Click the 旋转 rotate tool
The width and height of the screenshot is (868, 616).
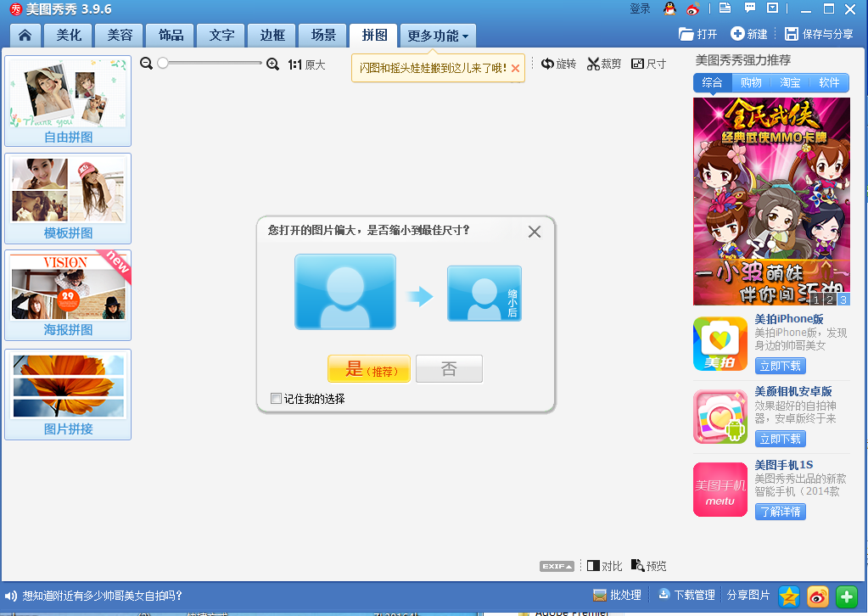558,64
